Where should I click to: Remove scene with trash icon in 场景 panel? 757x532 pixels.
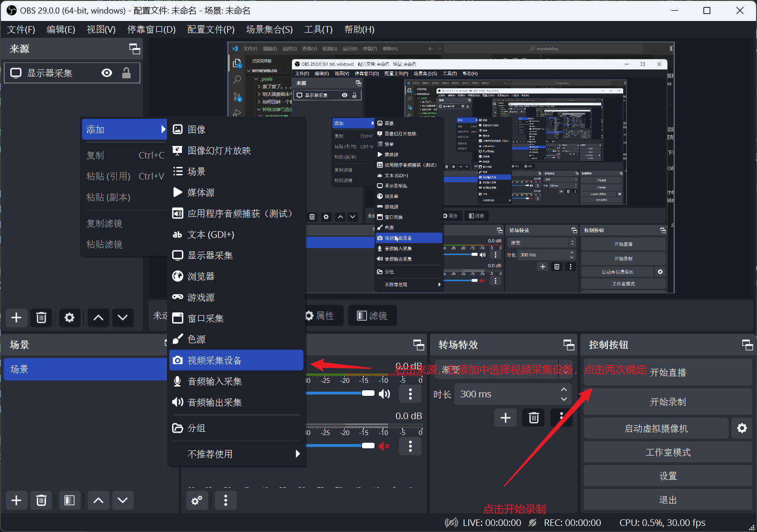click(41, 500)
